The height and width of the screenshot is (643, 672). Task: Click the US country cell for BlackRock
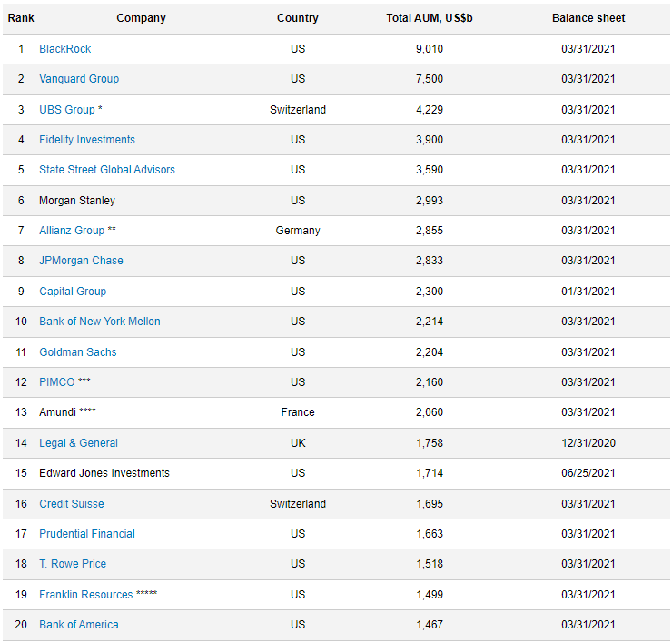tap(298, 49)
